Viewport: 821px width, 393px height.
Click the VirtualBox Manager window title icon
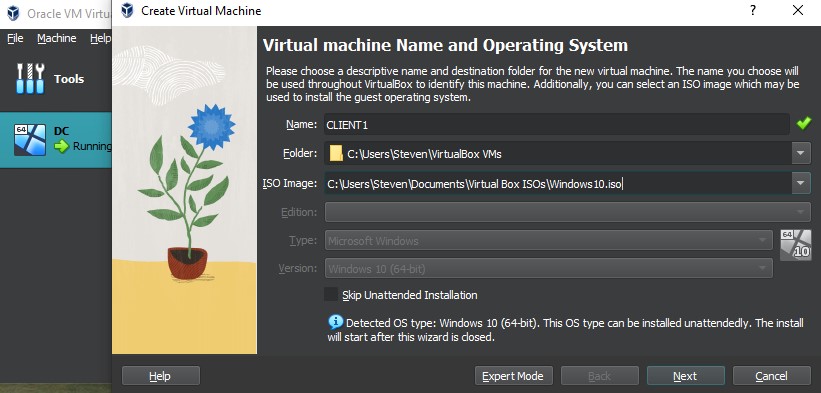[13, 13]
